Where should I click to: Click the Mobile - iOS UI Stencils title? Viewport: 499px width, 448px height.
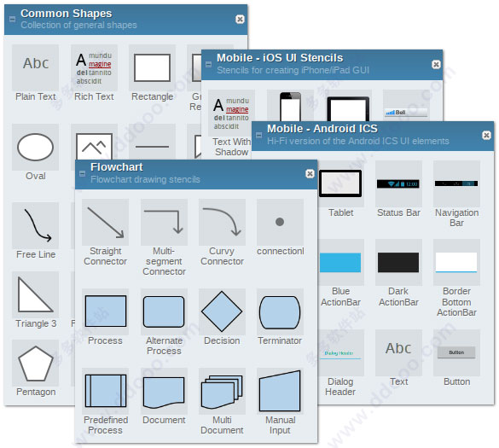click(280, 58)
